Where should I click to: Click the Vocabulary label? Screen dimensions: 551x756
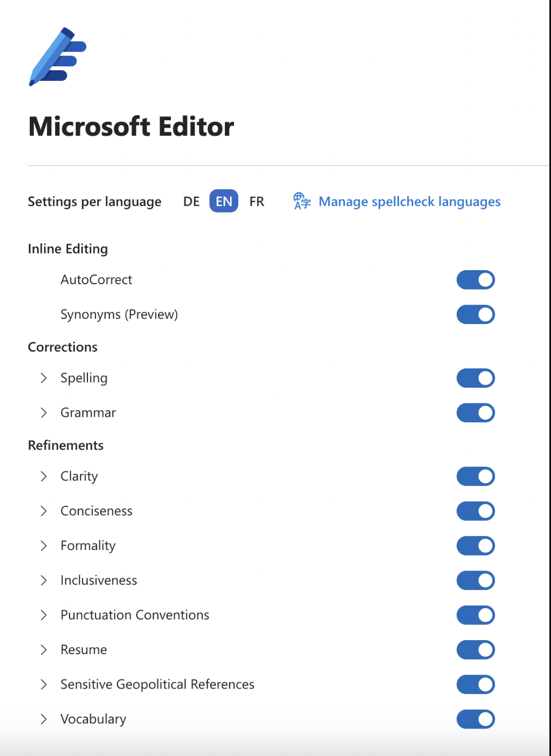tap(93, 719)
